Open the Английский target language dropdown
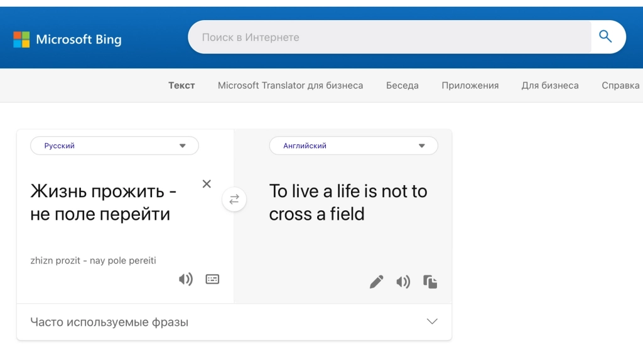 pyautogui.click(x=354, y=146)
